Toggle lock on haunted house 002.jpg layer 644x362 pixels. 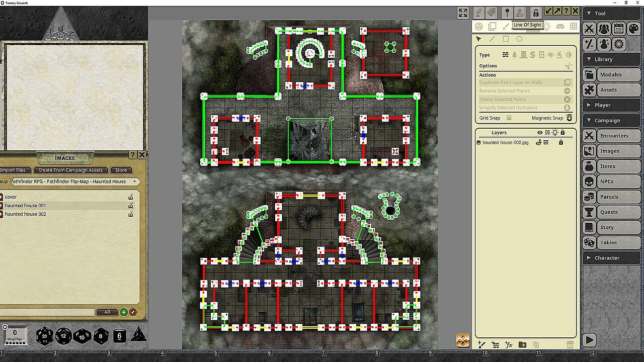point(561,142)
